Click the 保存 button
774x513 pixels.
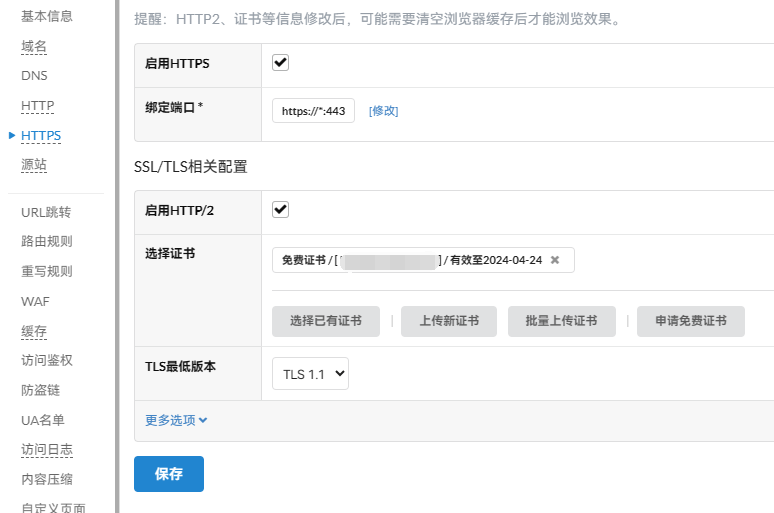pyautogui.click(x=169, y=474)
